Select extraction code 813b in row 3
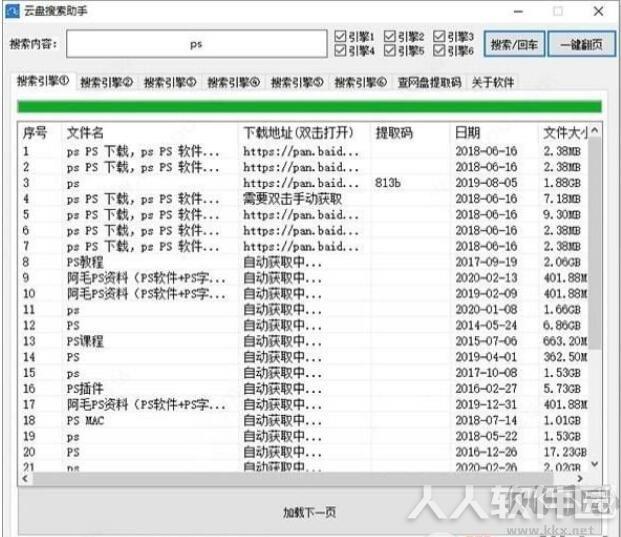The height and width of the screenshot is (537, 621). click(388, 183)
